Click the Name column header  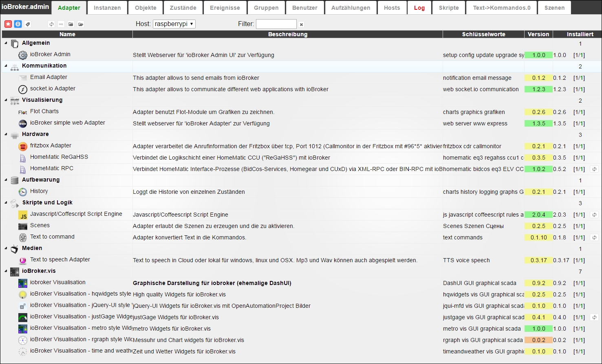point(67,34)
